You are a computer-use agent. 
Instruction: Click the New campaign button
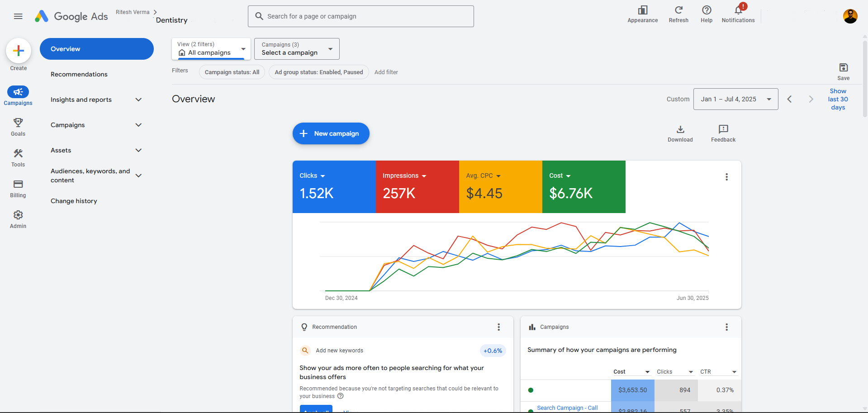pos(331,133)
